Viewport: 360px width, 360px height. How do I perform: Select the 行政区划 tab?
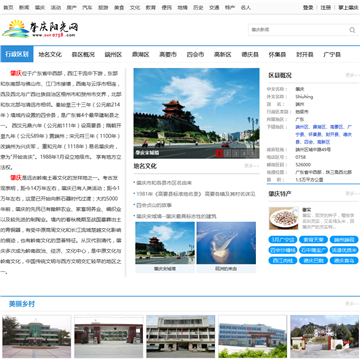click(17, 54)
